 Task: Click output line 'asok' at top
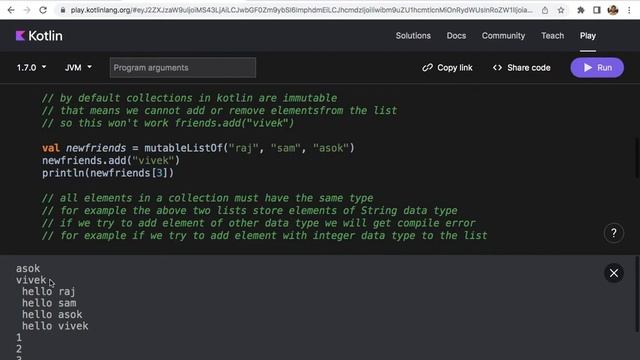28,269
